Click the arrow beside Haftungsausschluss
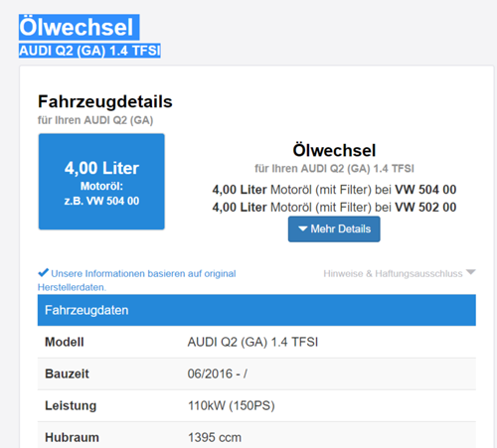Screen dimensions: 497x448 (470, 272)
